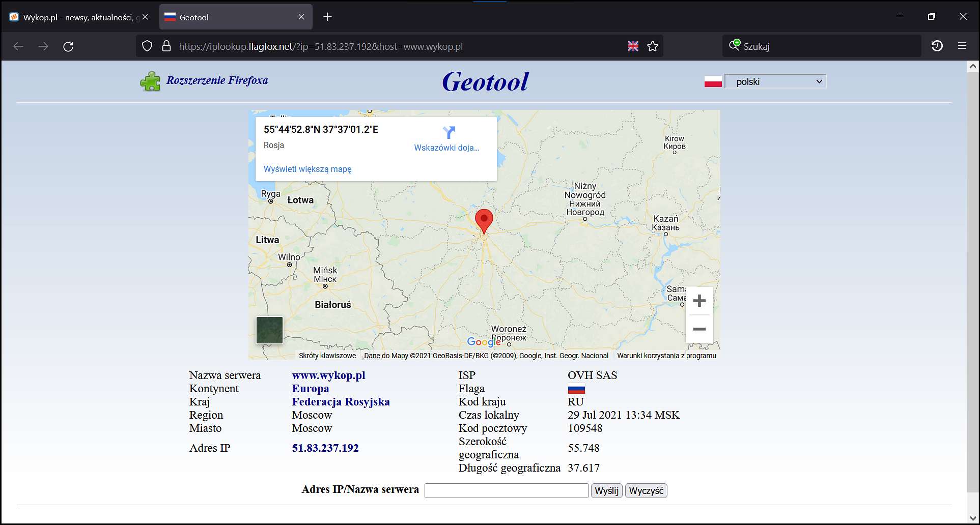Restore down the Firefox window
Screen dimensions: 980x525
pos(932,16)
